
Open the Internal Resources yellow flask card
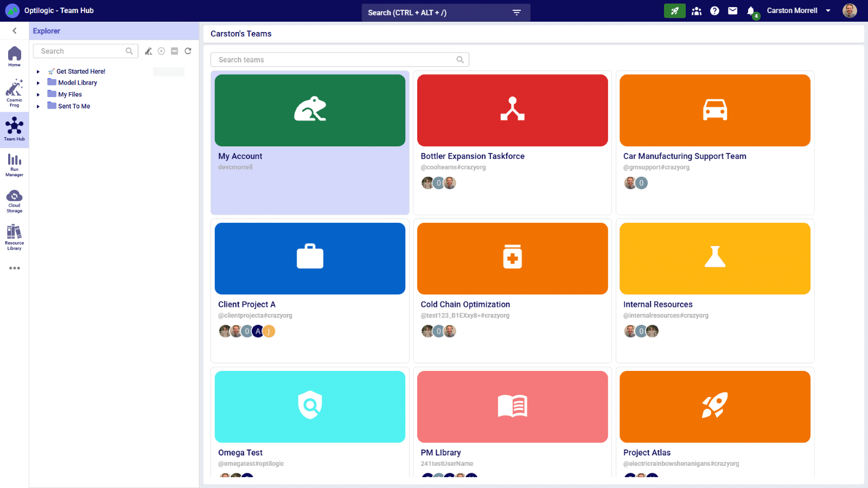click(714, 258)
